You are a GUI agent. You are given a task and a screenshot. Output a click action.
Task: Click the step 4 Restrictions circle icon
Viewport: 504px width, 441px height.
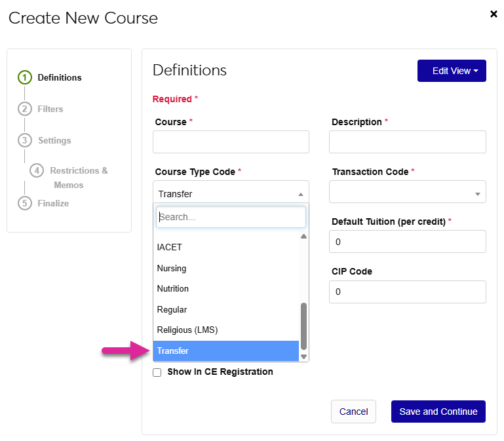pyautogui.click(x=37, y=170)
